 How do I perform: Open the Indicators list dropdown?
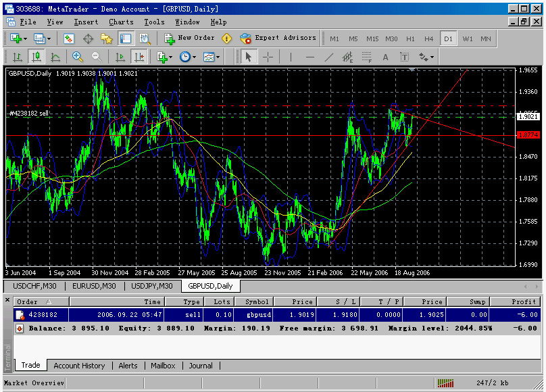point(165,57)
